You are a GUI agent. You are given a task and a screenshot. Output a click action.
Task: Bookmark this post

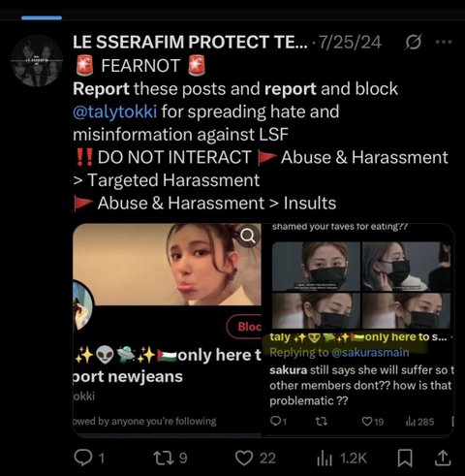pyautogui.click(x=405, y=458)
